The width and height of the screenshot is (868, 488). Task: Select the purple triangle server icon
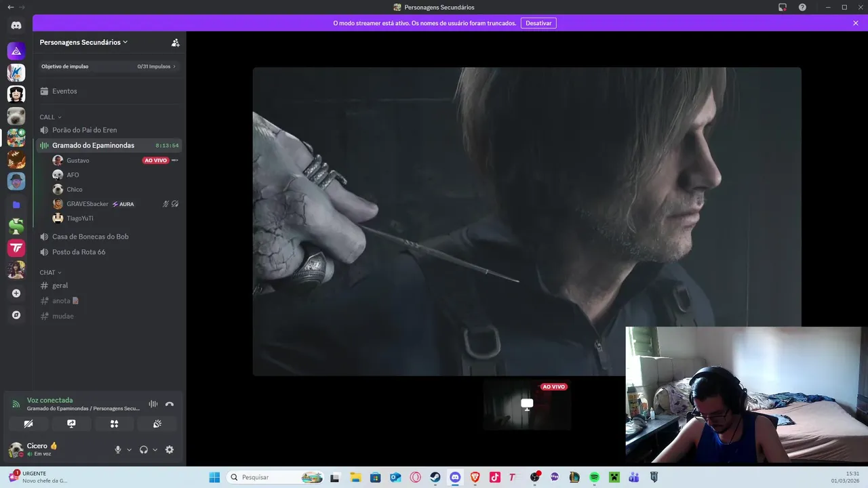tap(16, 51)
